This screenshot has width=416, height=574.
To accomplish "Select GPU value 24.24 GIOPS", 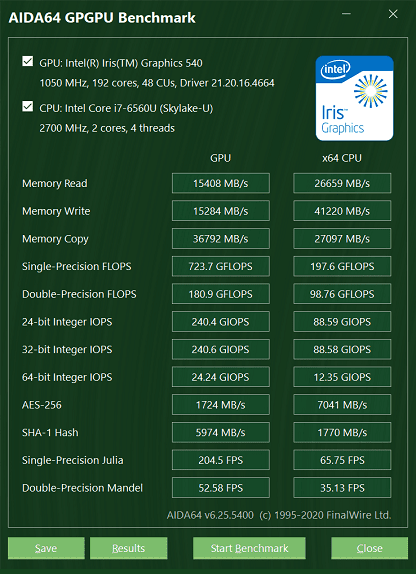I will (221, 377).
